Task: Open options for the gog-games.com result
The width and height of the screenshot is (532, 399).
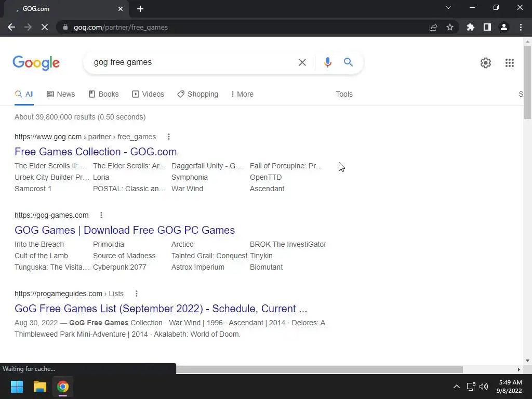Action: tap(101, 215)
